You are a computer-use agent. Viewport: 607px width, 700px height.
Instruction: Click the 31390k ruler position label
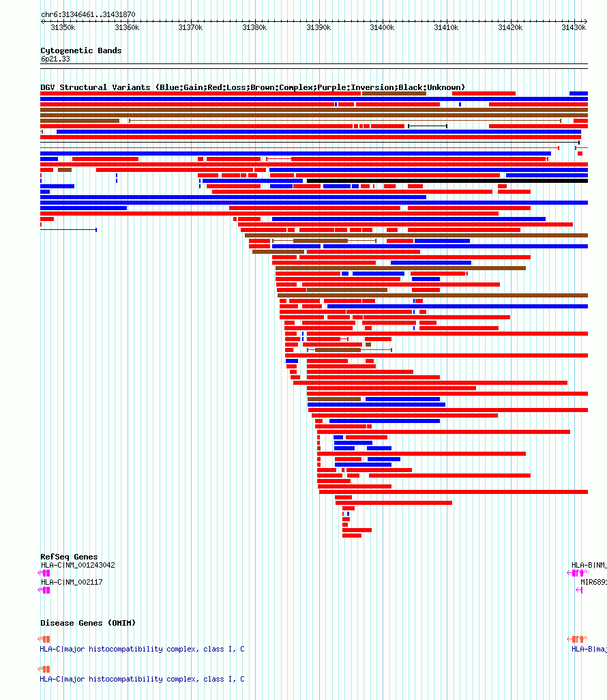tap(319, 28)
